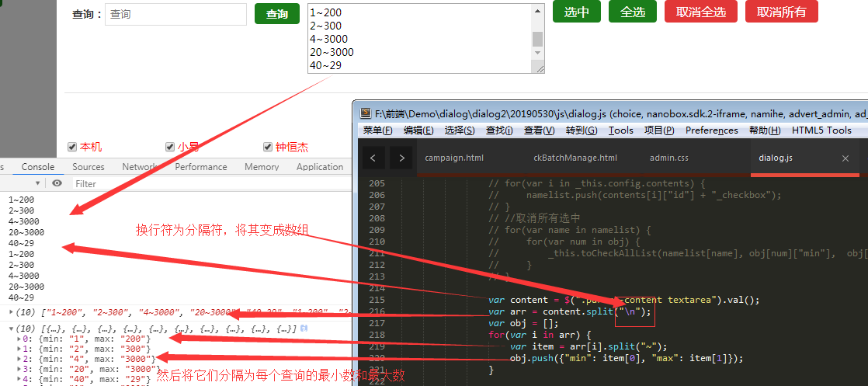Click the red 取消所有 button
The image size is (868, 386).
[782, 12]
